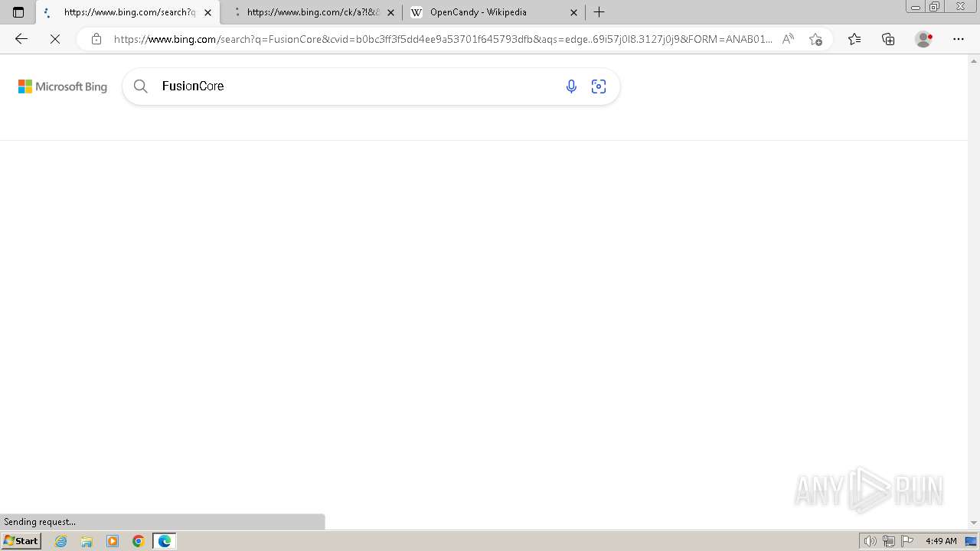
Task: Switch to the Bing search FusionCore tab
Action: point(128,12)
